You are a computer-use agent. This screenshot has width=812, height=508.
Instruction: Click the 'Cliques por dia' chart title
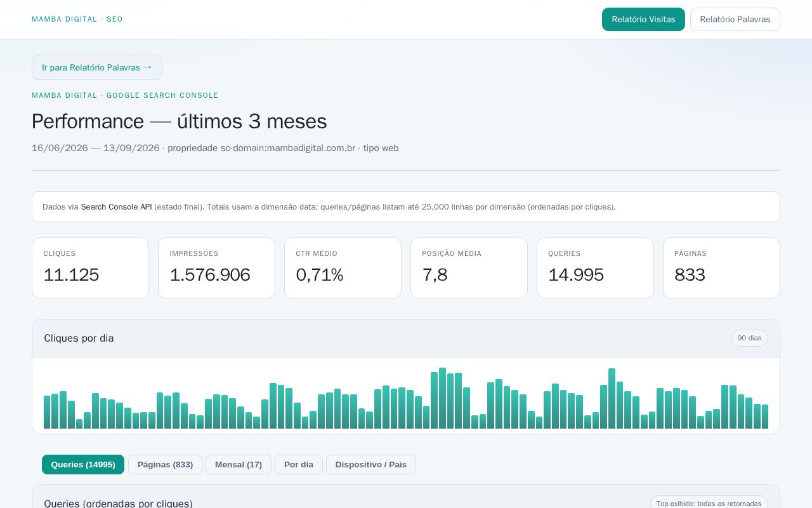[x=79, y=338]
